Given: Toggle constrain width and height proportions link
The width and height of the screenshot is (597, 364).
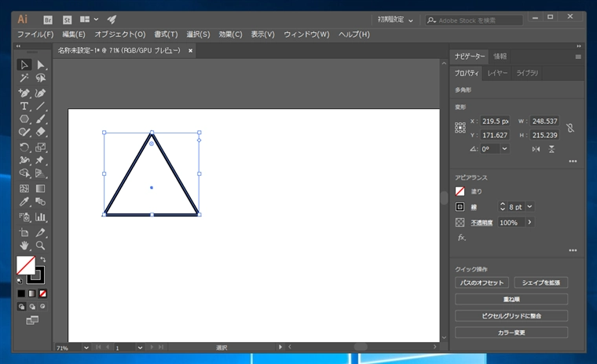Looking at the screenshot, I should point(570,128).
